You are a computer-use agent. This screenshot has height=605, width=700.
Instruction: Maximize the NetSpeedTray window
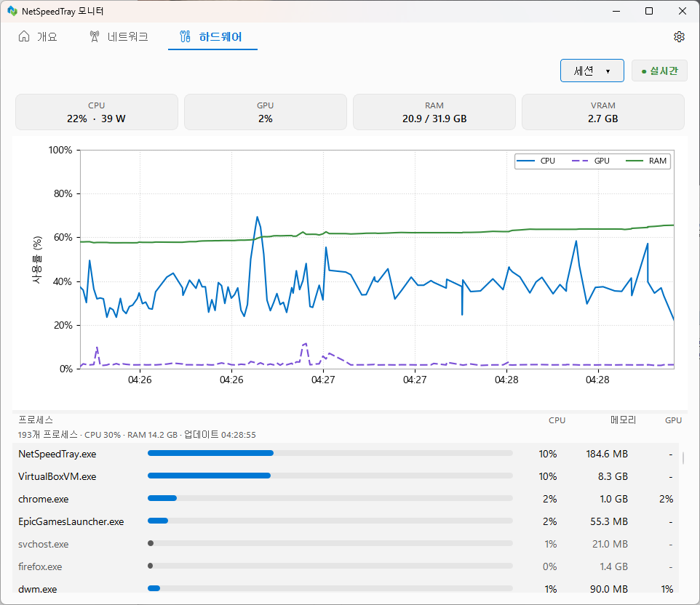tap(649, 11)
